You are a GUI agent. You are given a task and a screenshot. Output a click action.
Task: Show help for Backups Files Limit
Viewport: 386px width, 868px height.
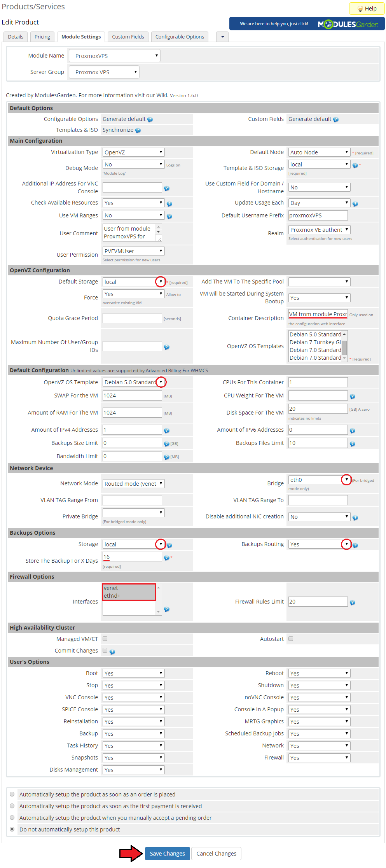pyautogui.click(x=353, y=444)
